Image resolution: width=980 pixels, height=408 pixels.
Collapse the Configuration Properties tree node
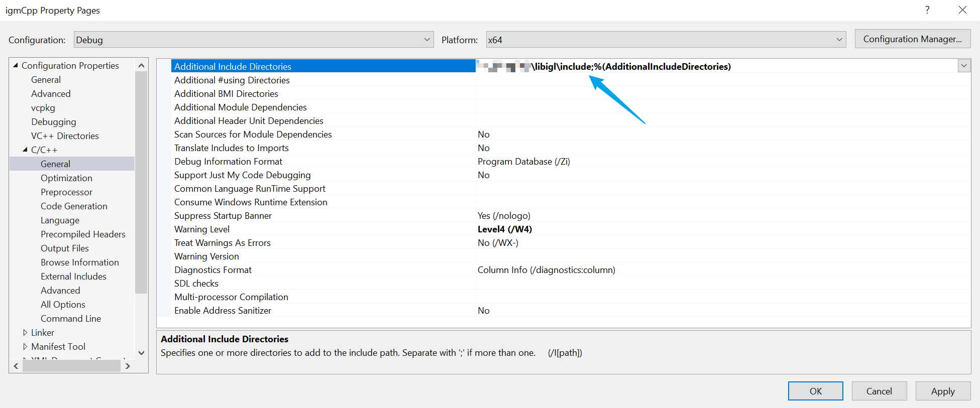click(x=16, y=65)
